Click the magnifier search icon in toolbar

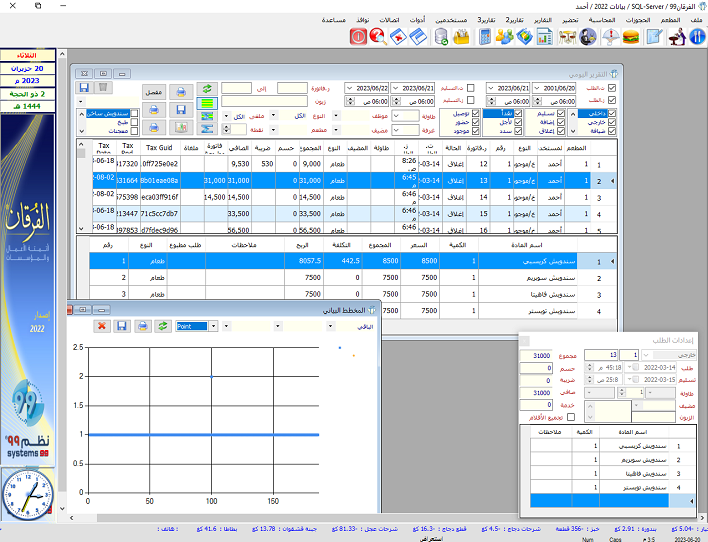coord(378,37)
